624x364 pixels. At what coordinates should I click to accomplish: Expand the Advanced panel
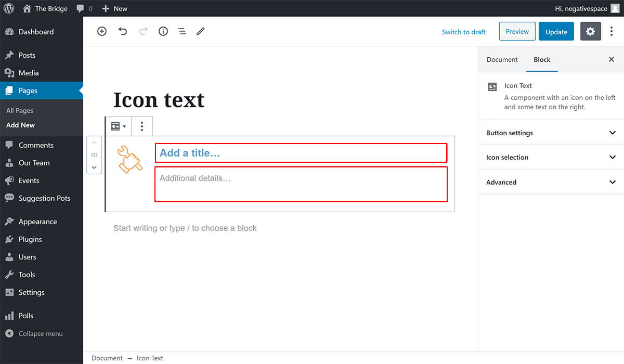(x=551, y=182)
